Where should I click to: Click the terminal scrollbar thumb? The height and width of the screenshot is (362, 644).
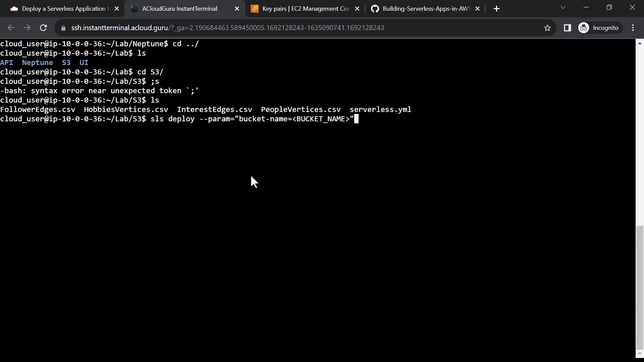pos(640,288)
